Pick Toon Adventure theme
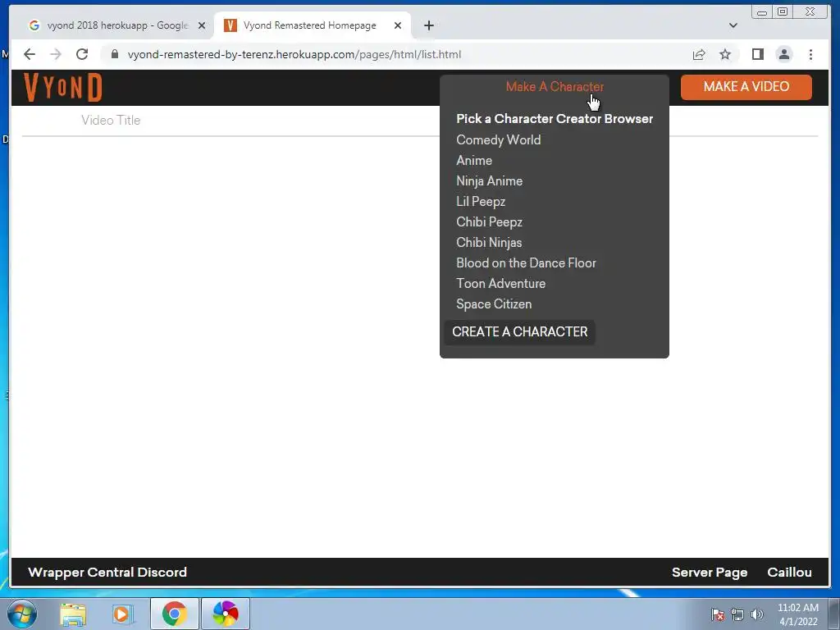 pyautogui.click(x=501, y=283)
